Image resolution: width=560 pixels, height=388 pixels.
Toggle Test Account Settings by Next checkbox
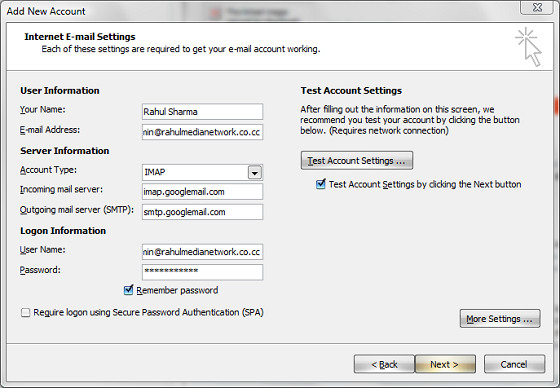pyautogui.click(x=320, y=184)
